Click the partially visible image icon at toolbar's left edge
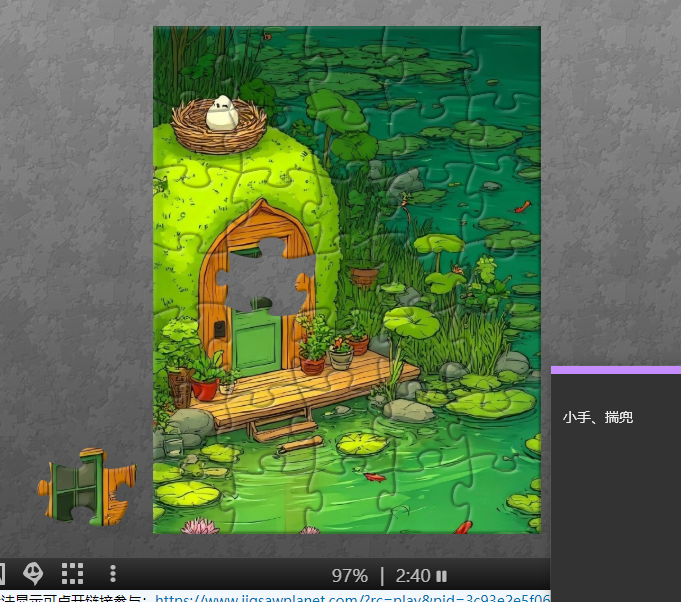 (x=3, y=574)
